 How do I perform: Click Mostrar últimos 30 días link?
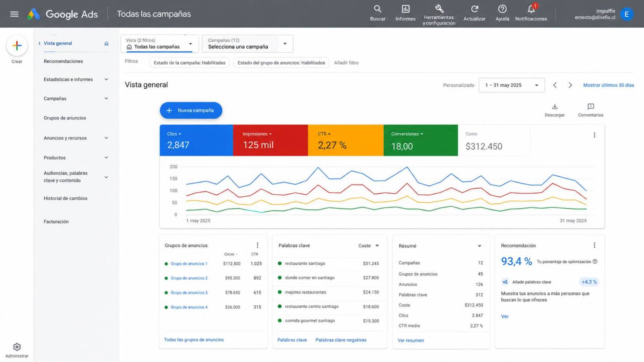point(609,85)
